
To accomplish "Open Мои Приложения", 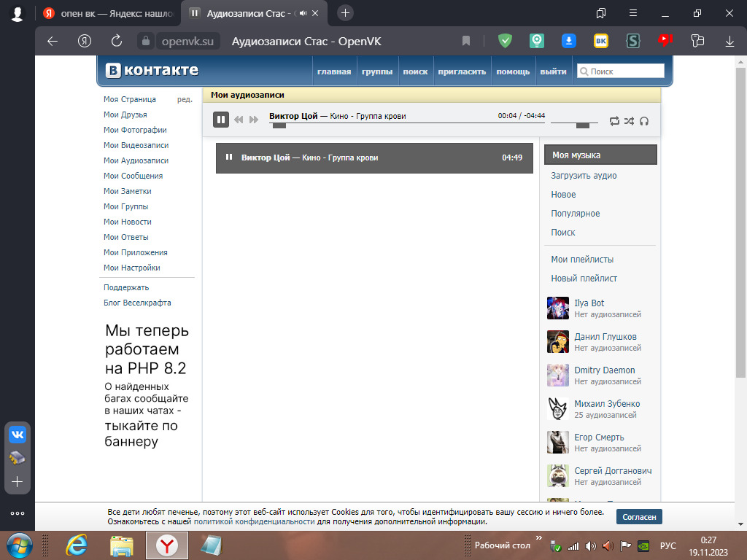I will (136, 252).
